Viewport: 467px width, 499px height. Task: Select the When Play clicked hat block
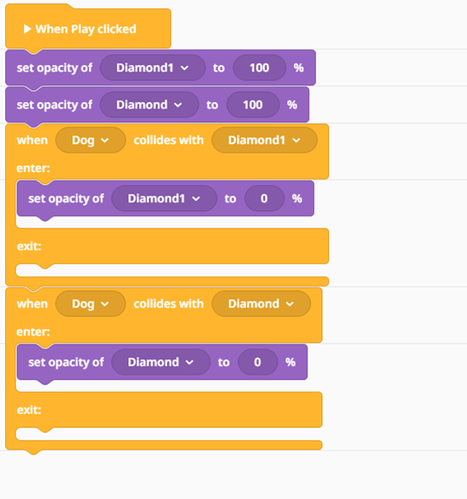(88, 29)
